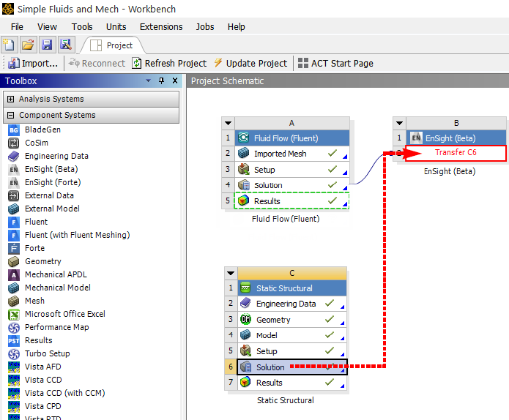Image resolution: width=509 pixels, height=420 pixels.
Task: Click the New project icon
Action: [9, 45]
